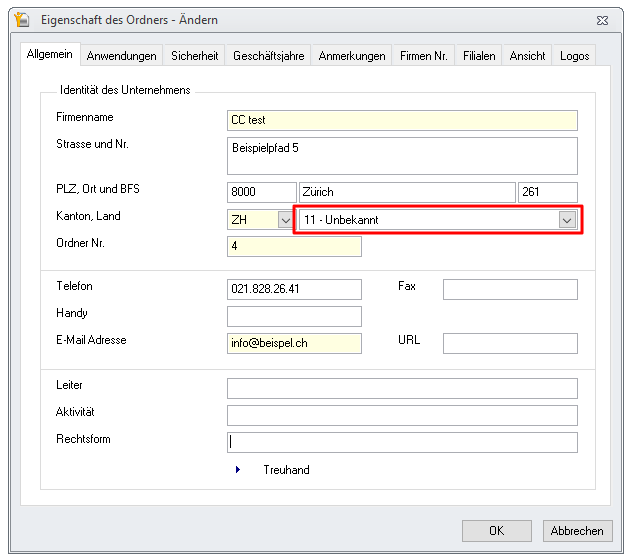Open the Kanton ZH dropdown
Viewport: 629px width, 560px height.
[285, 220]
